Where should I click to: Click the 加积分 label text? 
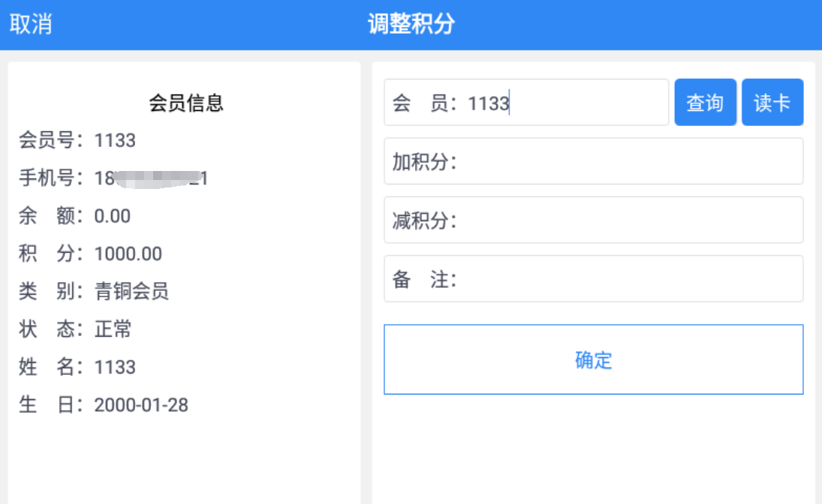pyautogui.click(x=425, y=162)
